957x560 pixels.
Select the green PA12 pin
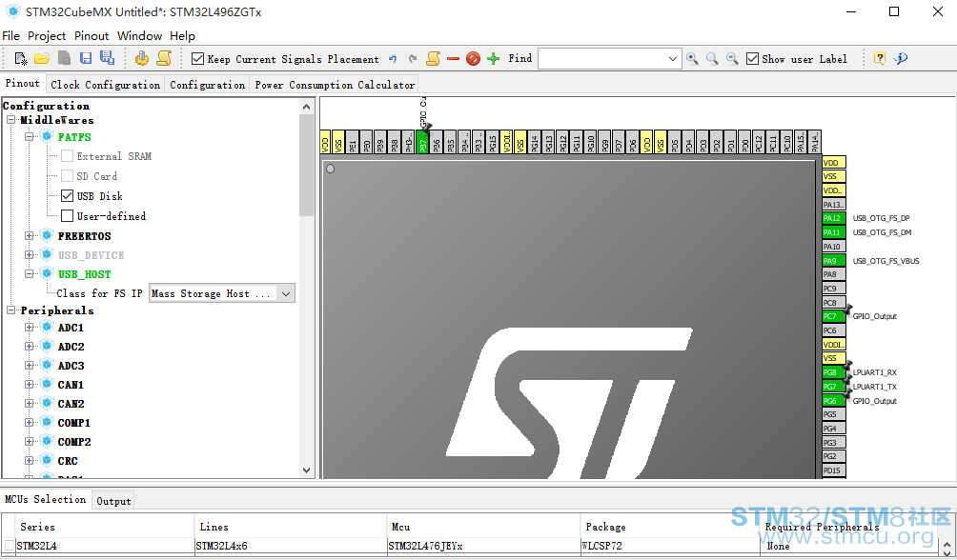[x=833, y=218]
